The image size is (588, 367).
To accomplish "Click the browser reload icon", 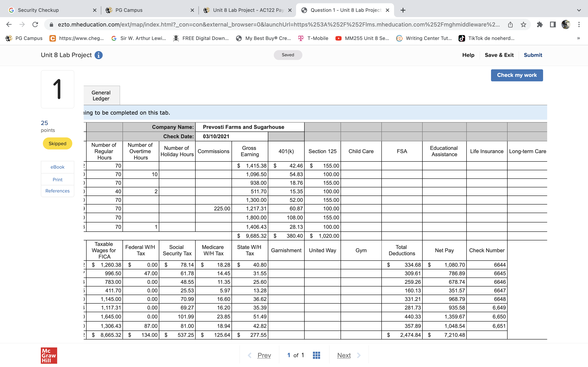I will (x=35, y=24).
